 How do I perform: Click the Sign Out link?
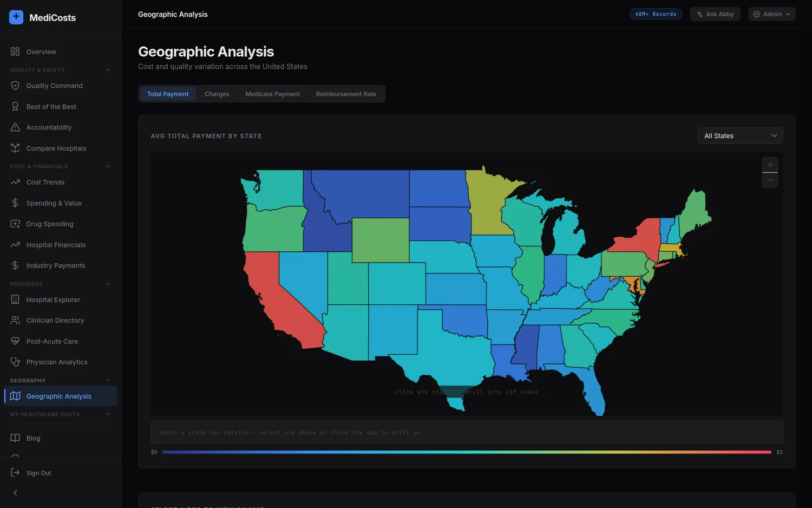[39, 473]
